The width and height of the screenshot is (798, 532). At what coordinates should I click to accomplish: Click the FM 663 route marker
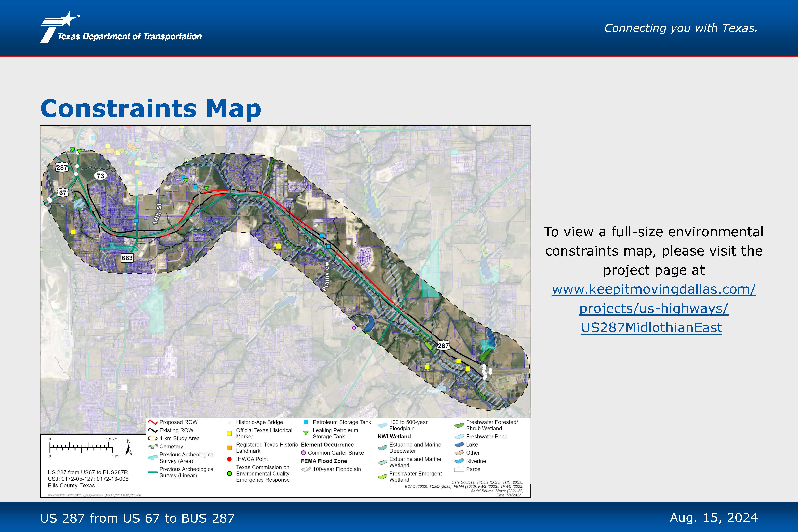pos(127,258)
